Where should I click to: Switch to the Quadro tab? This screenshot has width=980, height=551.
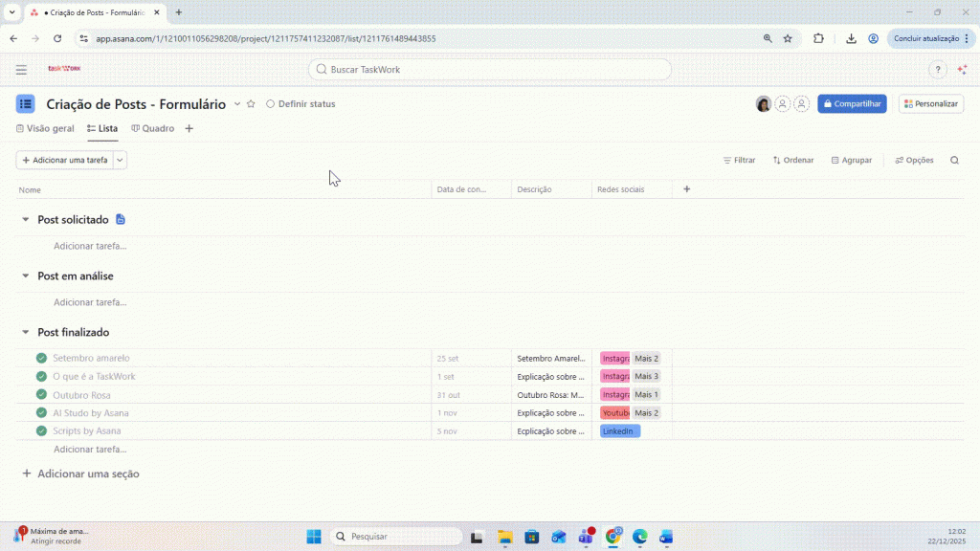(153, 128)
